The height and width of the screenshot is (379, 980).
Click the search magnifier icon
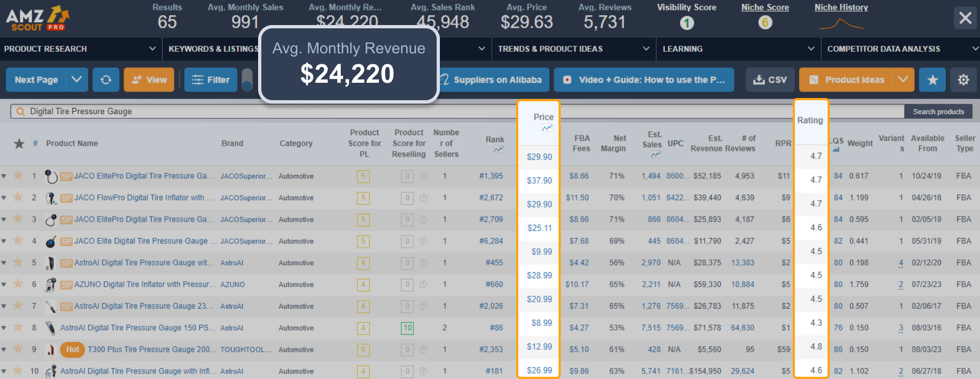coord(21,112)
